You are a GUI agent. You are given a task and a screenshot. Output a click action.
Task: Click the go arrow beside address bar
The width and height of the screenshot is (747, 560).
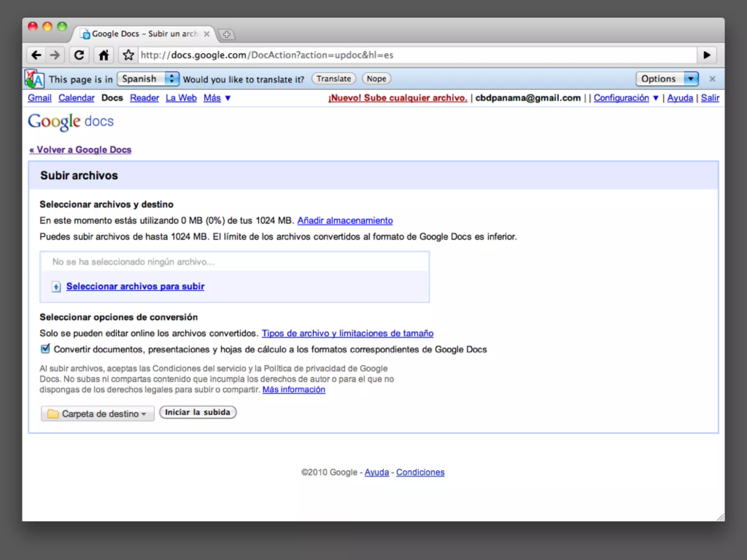pyautogui.click(x=707, y=55)
